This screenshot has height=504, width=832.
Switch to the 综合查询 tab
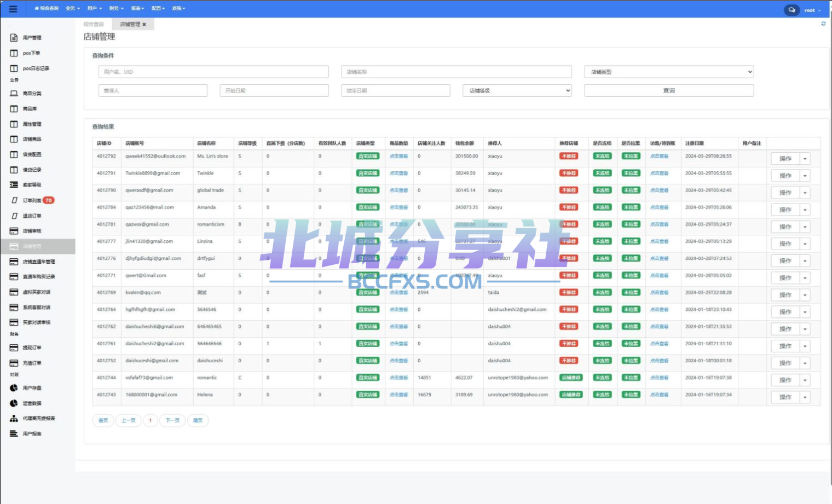(94, 24)
